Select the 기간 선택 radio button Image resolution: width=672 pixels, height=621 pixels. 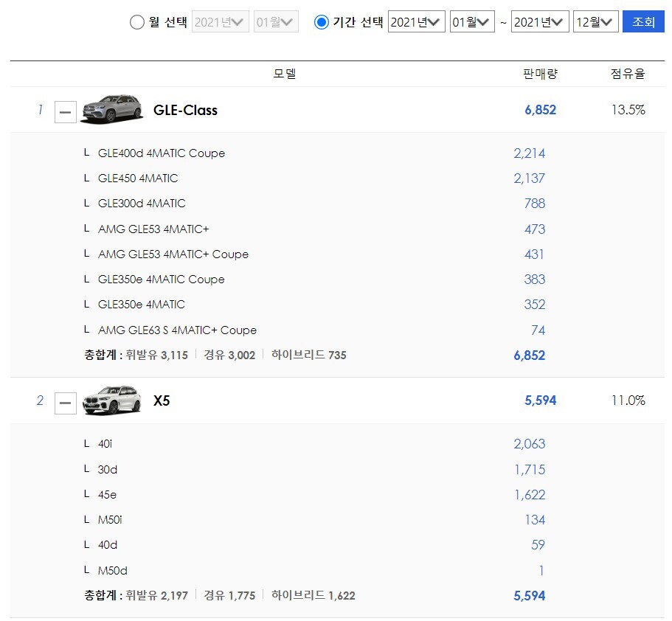[x=321, y=22]
